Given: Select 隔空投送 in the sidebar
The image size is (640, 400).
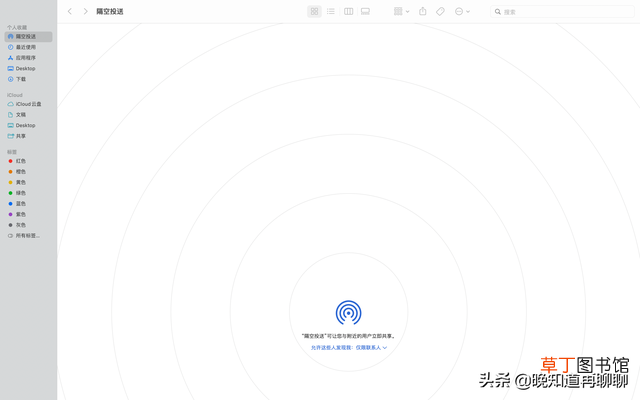Looking at the screenshot, I should coord(29,37).
